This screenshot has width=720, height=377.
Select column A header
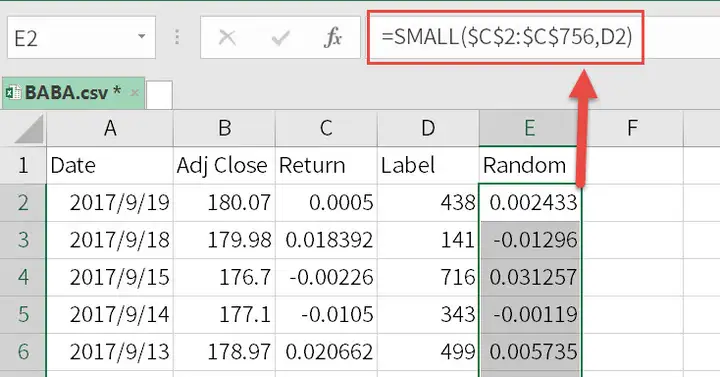point(110,128)
